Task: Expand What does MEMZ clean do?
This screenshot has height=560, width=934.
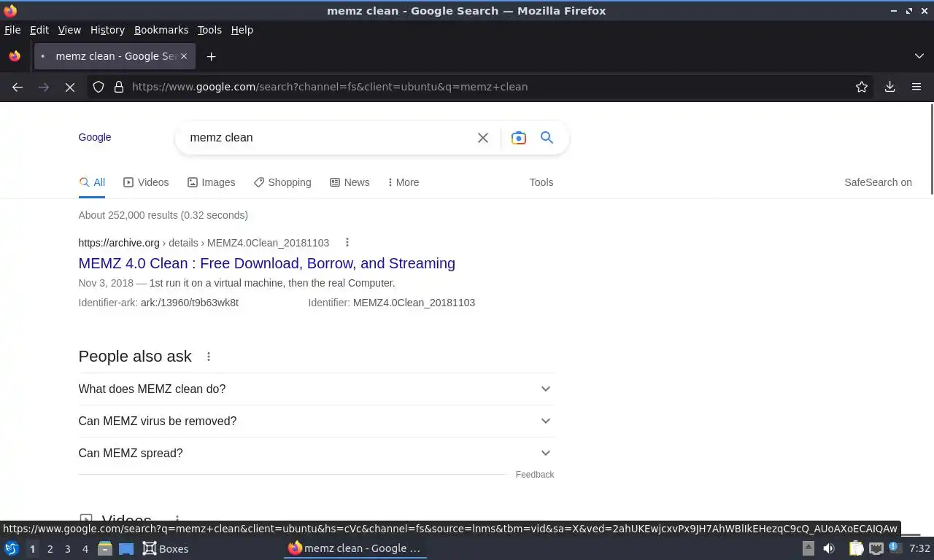Action: (315, 389)
